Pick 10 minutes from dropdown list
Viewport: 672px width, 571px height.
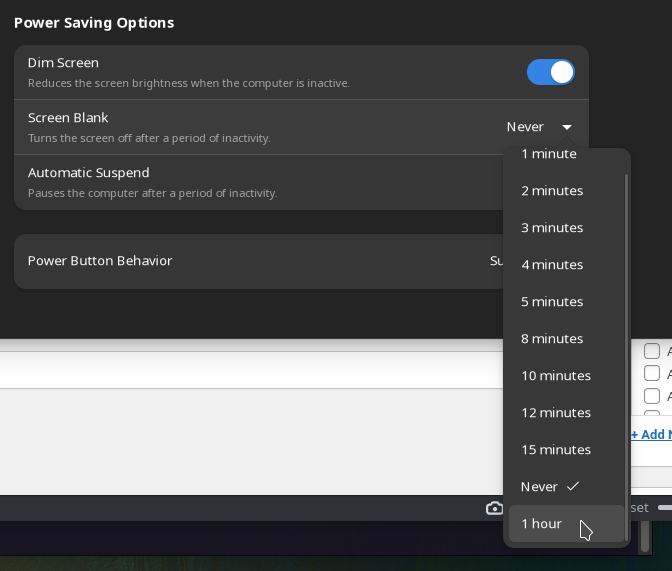pos(566,376)
